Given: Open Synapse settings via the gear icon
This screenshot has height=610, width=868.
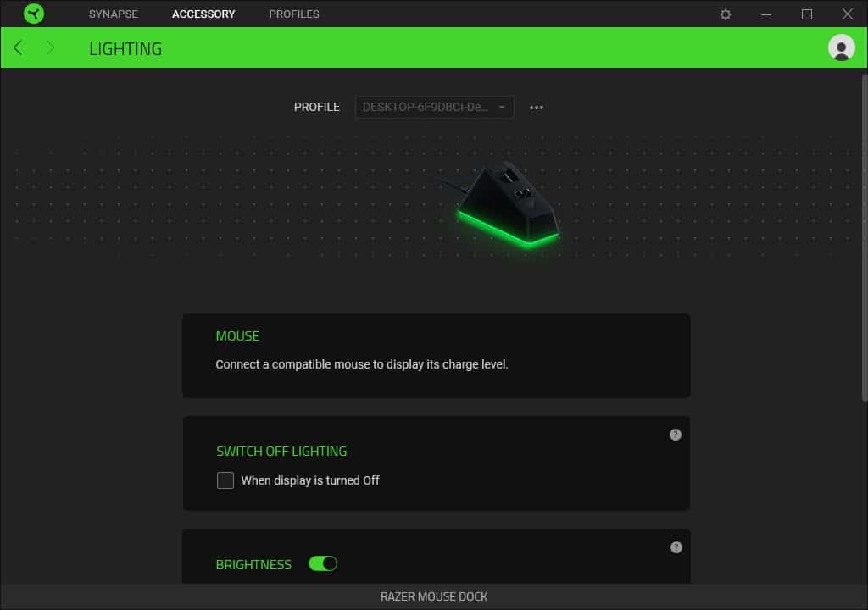Looking at the screenshot, I should click(725, 14).
